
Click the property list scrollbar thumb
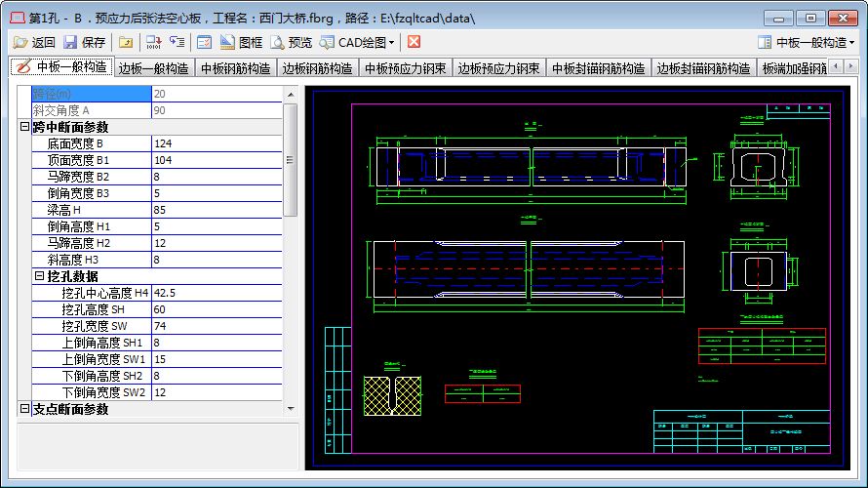point(291,160)
